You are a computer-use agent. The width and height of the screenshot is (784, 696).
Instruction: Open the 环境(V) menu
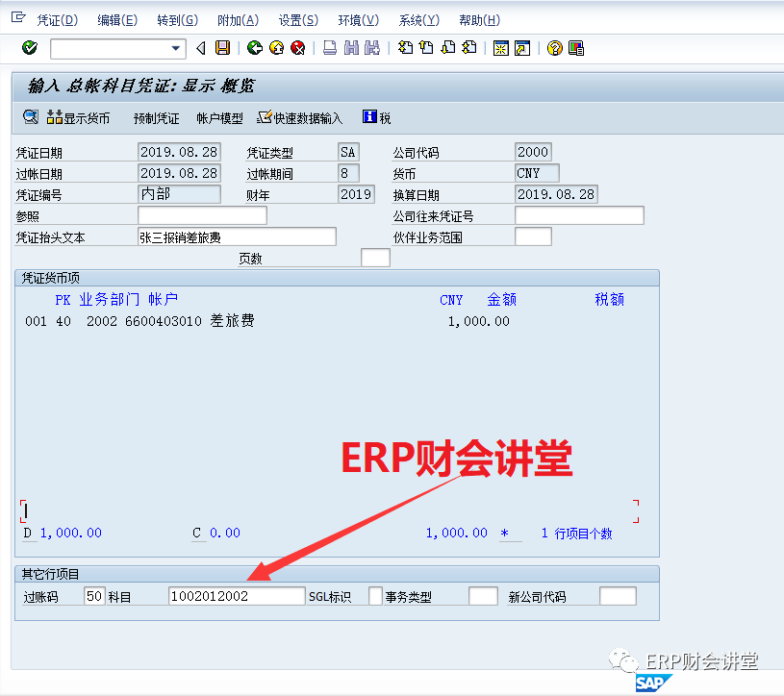(x=358, y=20)
